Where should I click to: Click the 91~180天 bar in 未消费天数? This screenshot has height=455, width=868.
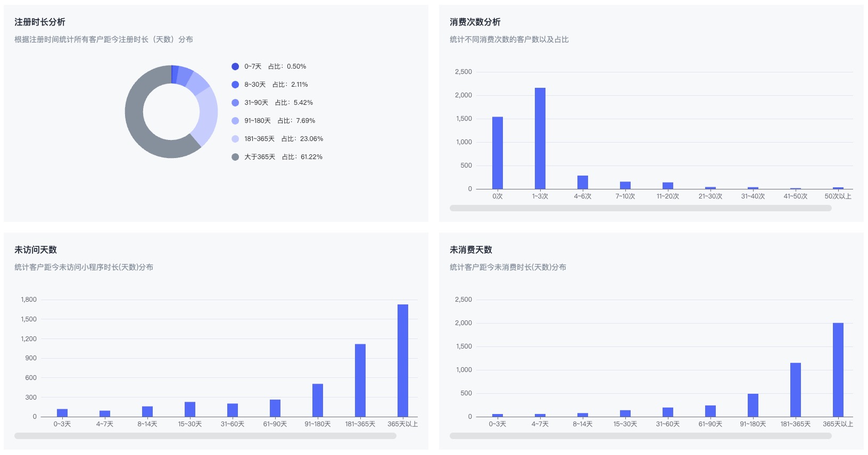click(753, 405)
